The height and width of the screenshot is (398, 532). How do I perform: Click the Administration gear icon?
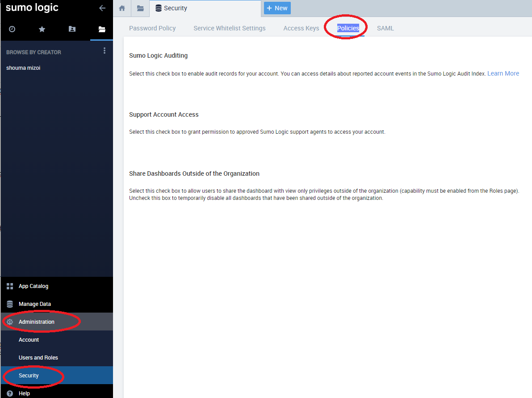click(x=10, y=322)
